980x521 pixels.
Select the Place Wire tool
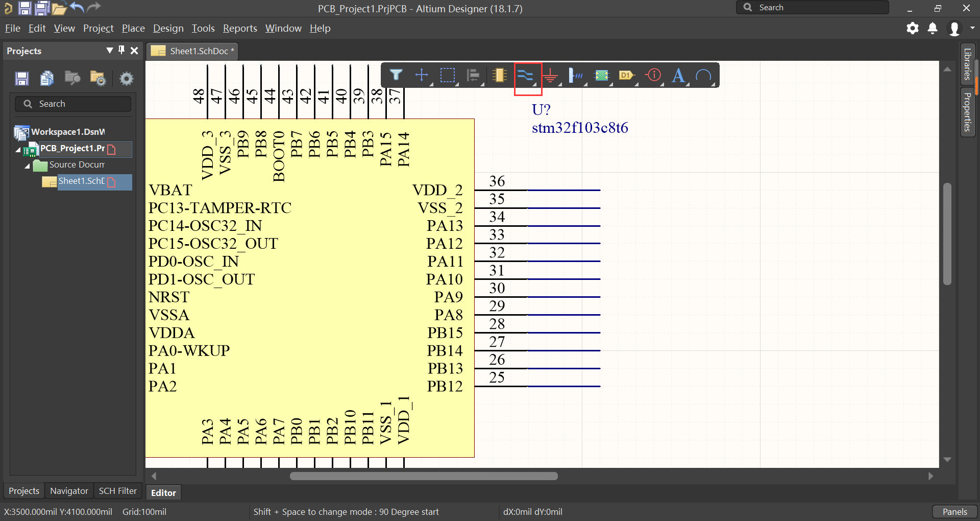pos(525,76)
